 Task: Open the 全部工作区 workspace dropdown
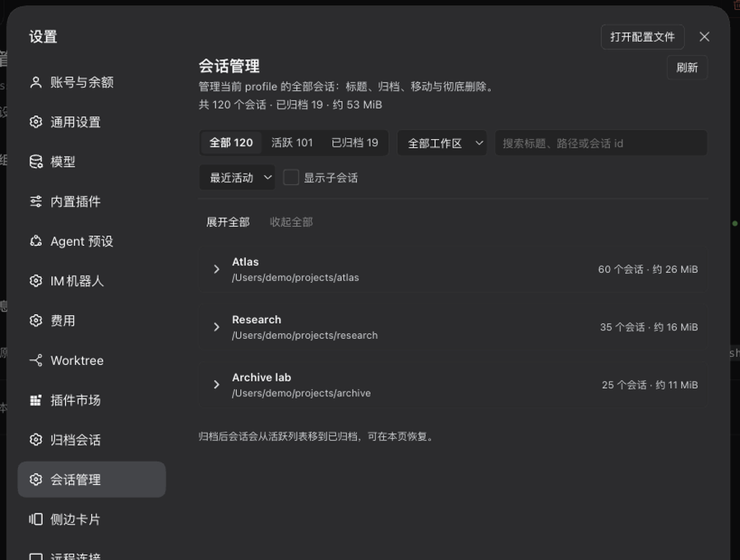click(442, 143)
